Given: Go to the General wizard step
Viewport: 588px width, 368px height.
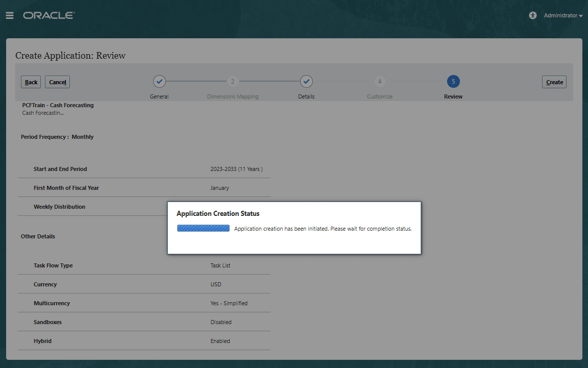Looking at the screenshot, I should 159,81.
